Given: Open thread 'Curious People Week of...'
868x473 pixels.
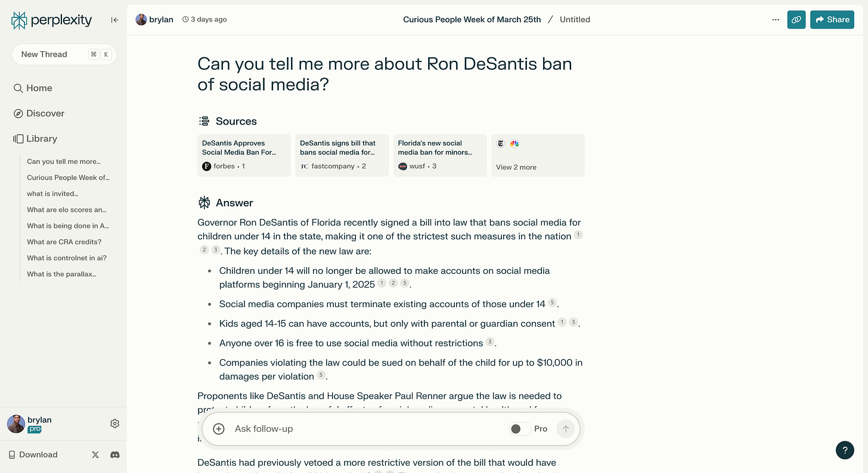Looking at the screenshot, I should (69, 177).
